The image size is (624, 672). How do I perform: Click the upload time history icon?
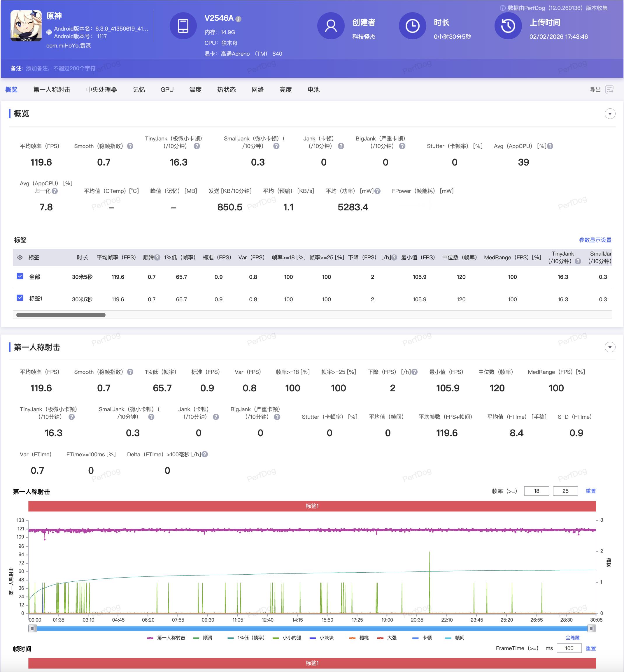coord(508,26)
